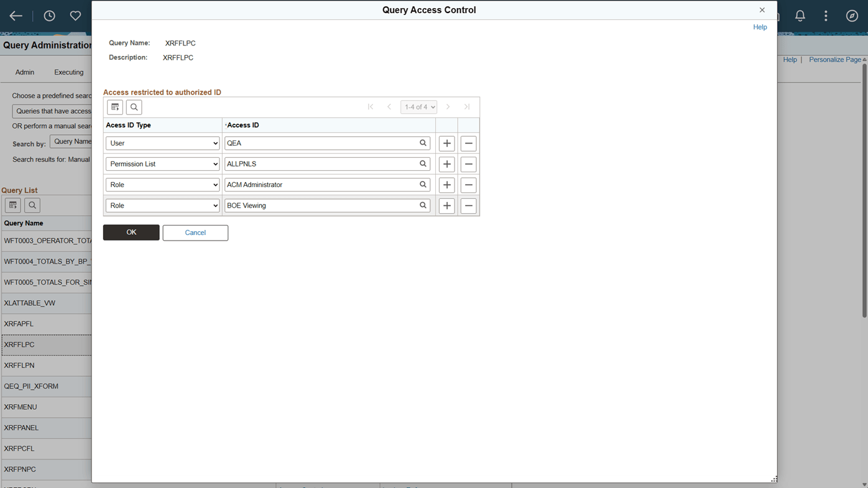The height and width of the screenshot is (488, 868).
Task: Add a row after QEA row
Action: [x=446, y=143]
